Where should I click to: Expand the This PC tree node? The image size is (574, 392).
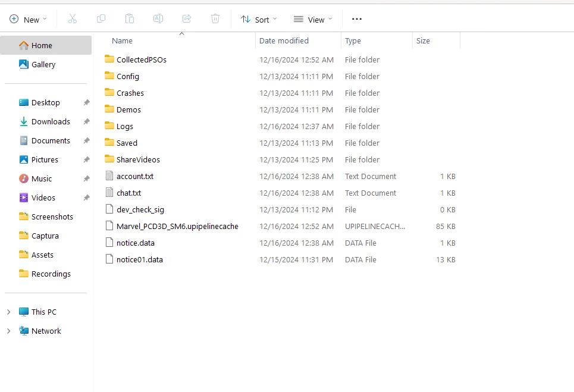tap(9, 312)
